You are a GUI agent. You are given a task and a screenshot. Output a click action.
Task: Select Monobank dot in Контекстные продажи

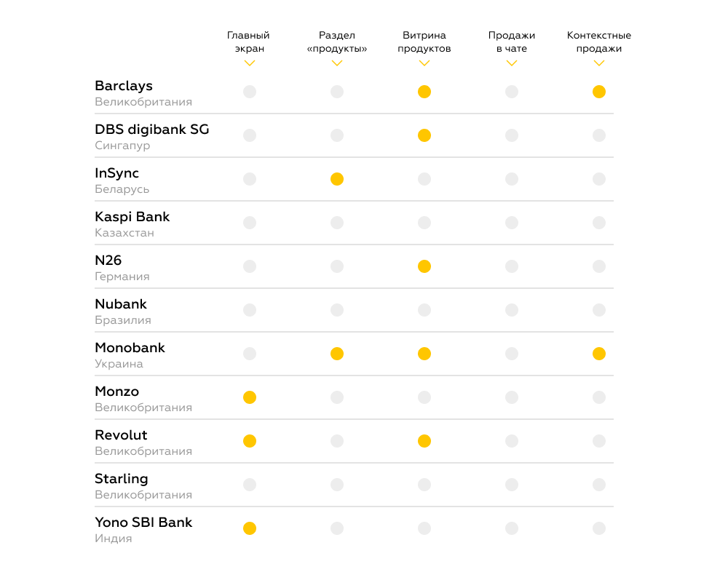pyautogui.click(x=599, y=354)
